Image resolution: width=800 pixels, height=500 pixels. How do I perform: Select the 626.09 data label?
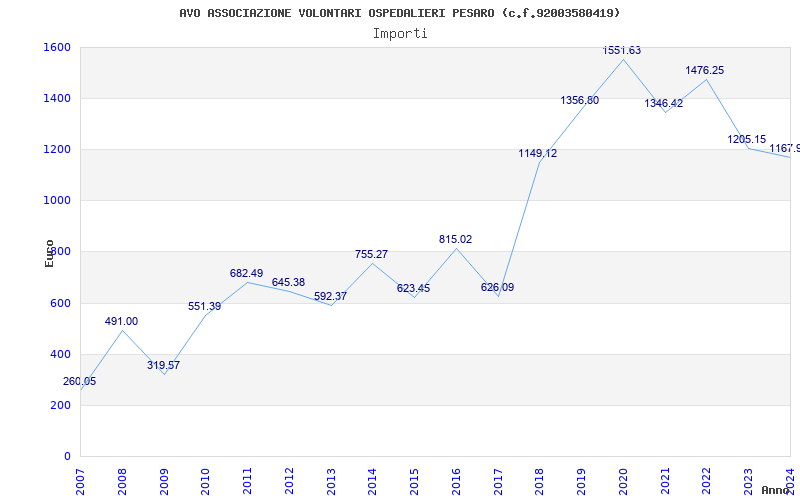(x=497, y=287)
